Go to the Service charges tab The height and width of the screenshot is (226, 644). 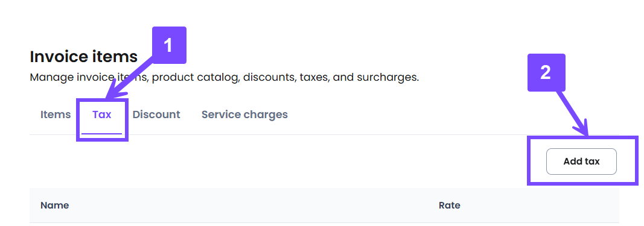(244, 115)
